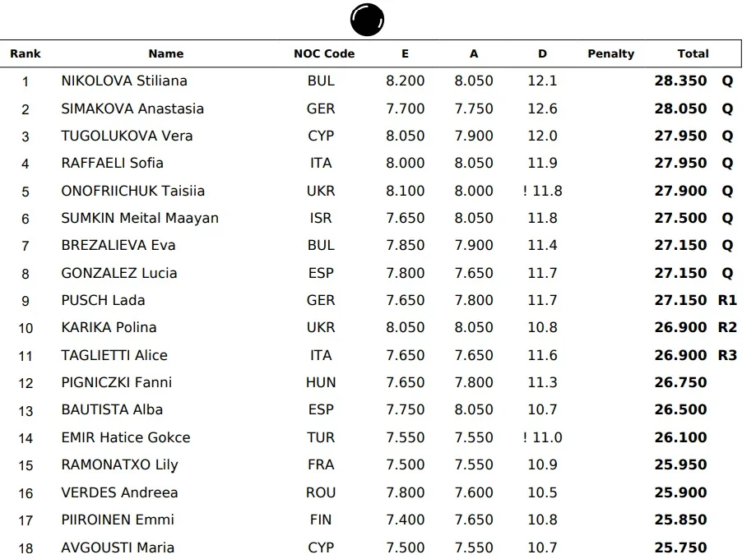
Task: Select EMIR Hatice Gokce's name
Action: coord(125,437)
